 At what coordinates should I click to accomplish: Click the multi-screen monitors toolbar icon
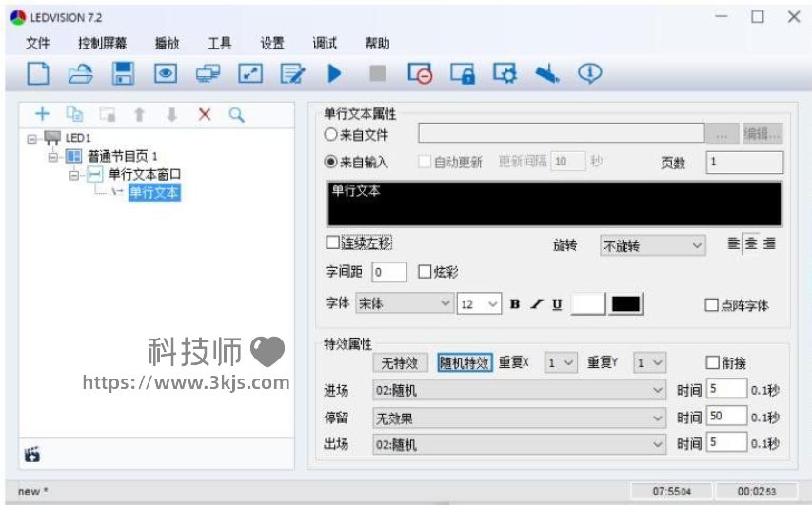(x=208, y=73)
